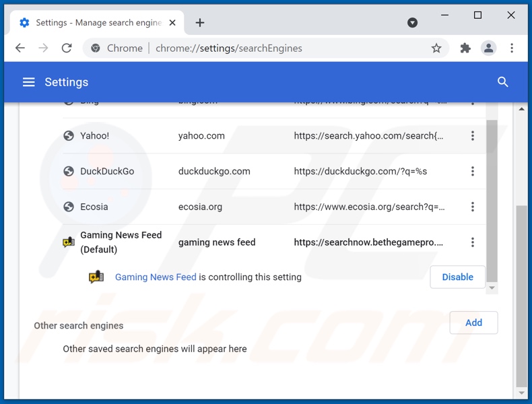Click the gaming news feed keyword

coord(217,242)
